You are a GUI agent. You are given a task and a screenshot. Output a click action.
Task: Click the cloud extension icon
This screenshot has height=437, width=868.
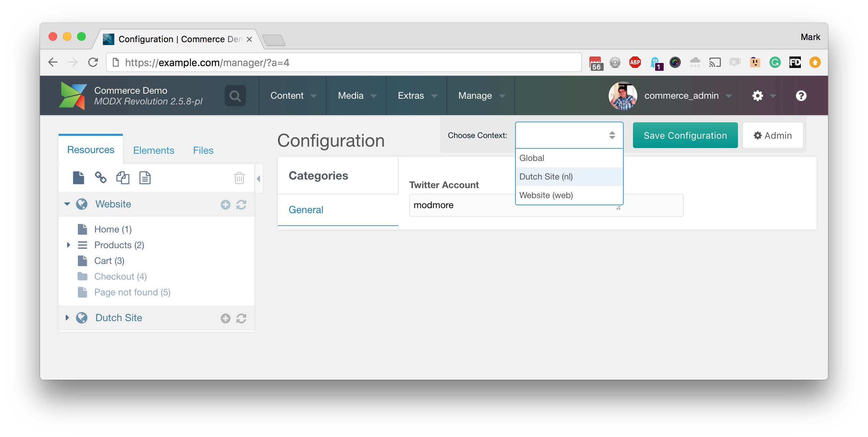pos(695,62)
